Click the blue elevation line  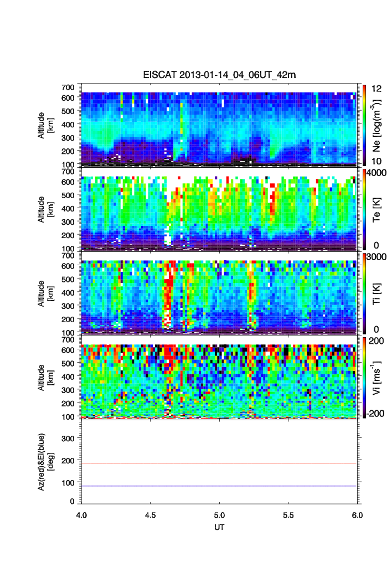click(x=219, y=486)
